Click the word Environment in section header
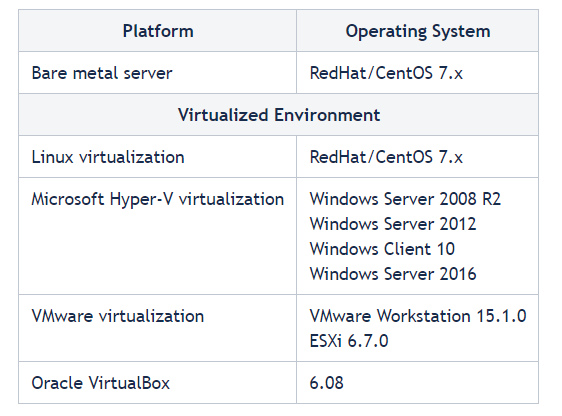The image size is (562, 416). coord(327,115)
